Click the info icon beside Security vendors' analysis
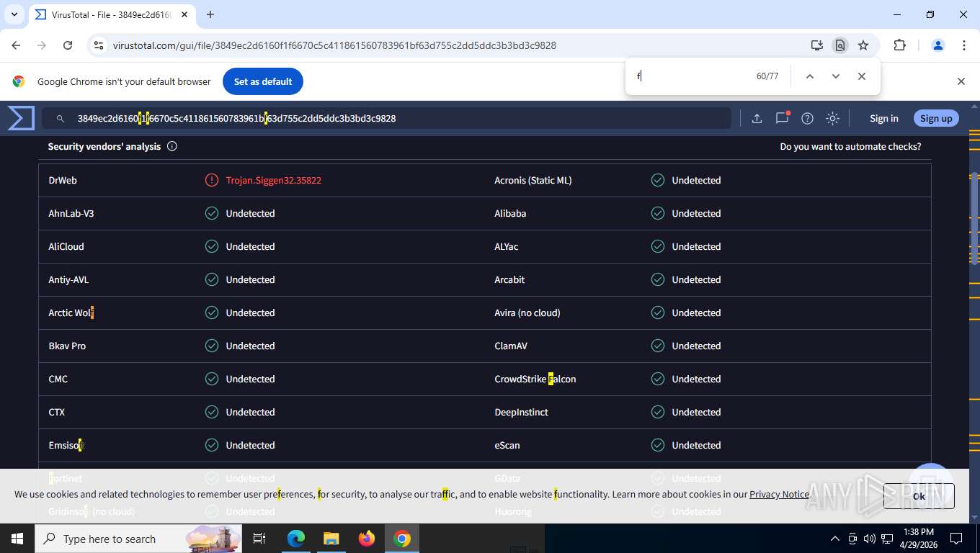Screen dimensions: 980x553 pos(172,146)
